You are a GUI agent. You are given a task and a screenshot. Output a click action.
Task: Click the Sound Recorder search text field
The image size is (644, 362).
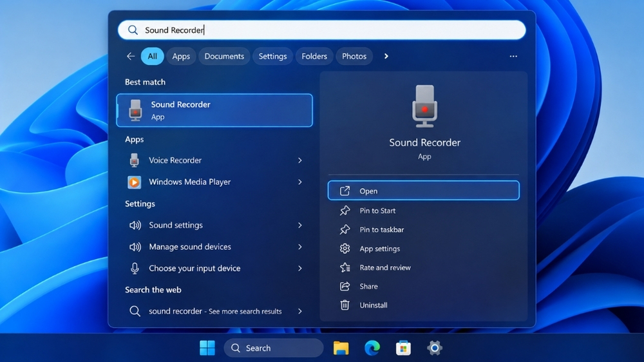pyautogui.click(x=321, y=30)
